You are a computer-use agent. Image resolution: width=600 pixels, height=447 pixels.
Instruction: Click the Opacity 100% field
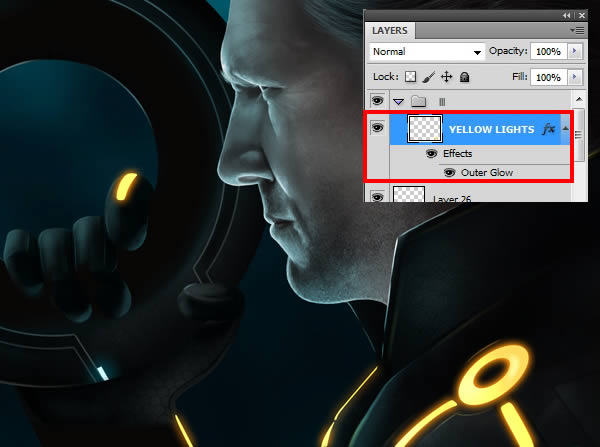tap(548, 51)
